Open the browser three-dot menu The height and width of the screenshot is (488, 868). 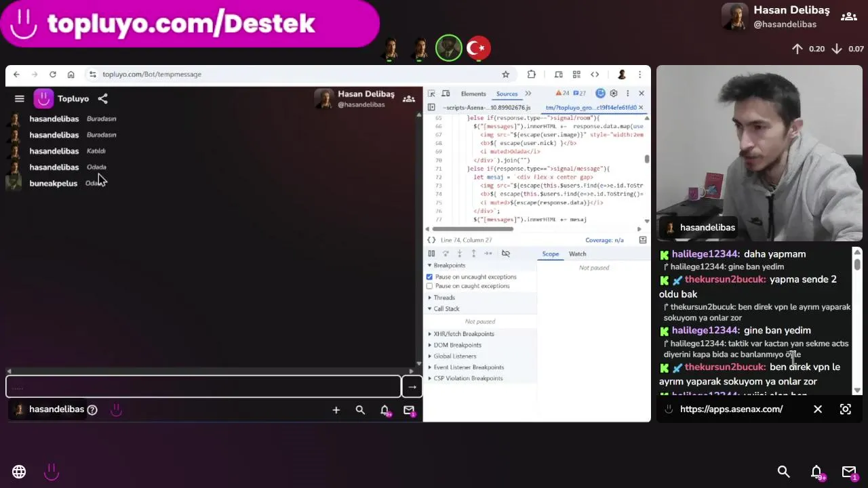pos(639,75)
